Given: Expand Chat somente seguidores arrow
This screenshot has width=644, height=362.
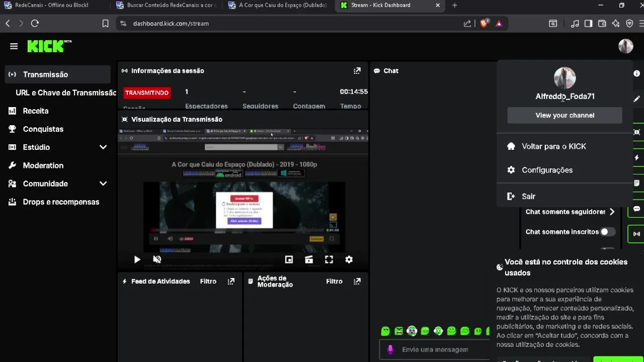Looking at the screenshot, I should click(x=612, y=212).
